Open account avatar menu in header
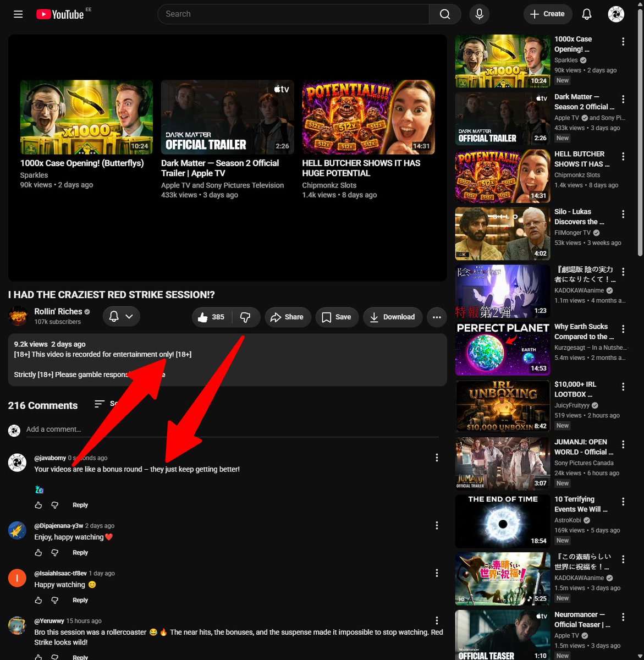This screenshot has height=660, width=644. [616, 14]
